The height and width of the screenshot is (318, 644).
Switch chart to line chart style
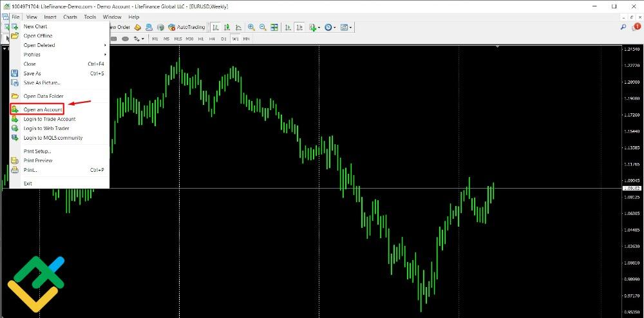click(x=238, y=27)
